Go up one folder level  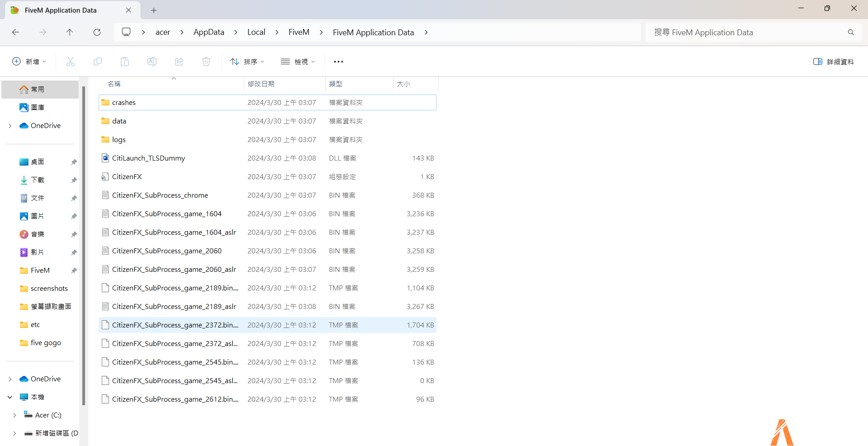point(70,32)
